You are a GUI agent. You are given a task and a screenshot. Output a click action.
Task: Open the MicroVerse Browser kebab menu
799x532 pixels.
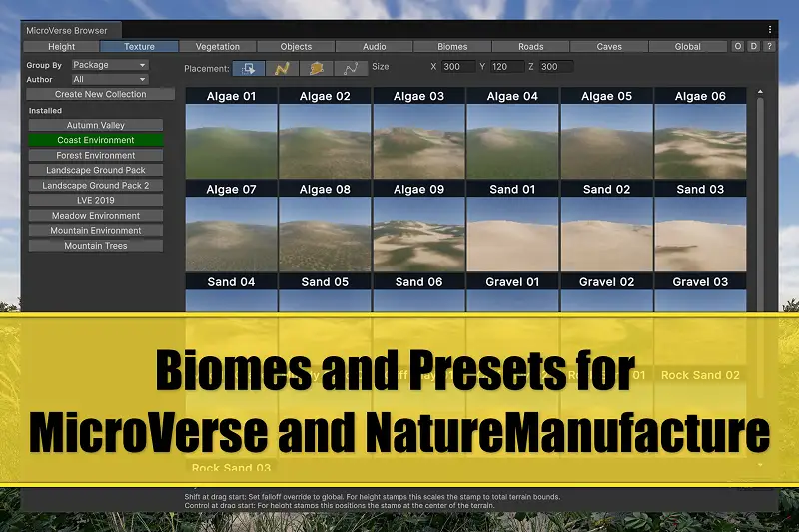click(770, 30)
